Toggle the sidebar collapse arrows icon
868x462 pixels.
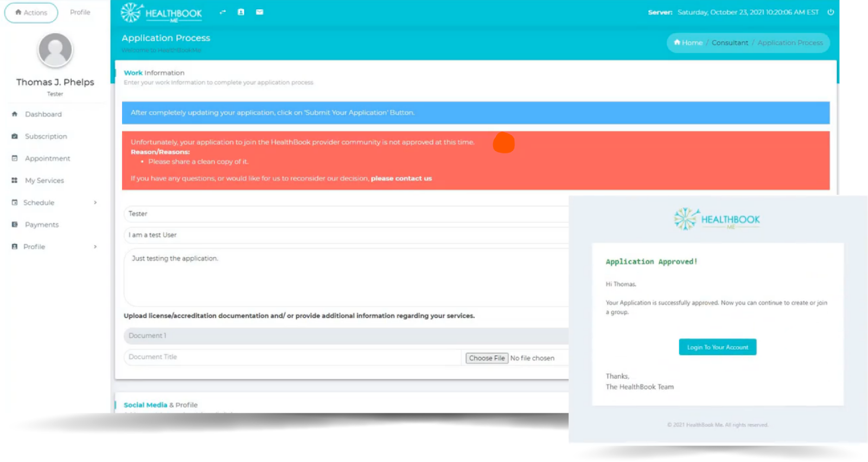point(222,12)
